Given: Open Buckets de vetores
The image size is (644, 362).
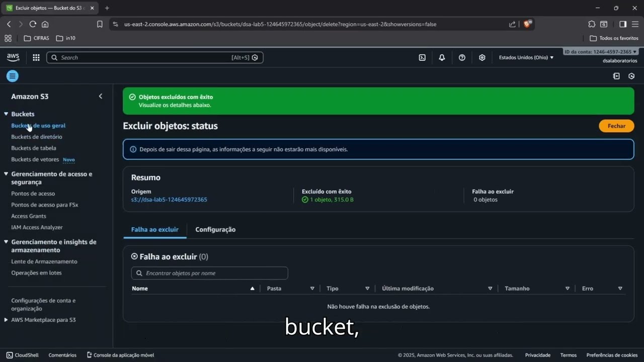Looking at the screenshot, I should (x=35, y=159).
